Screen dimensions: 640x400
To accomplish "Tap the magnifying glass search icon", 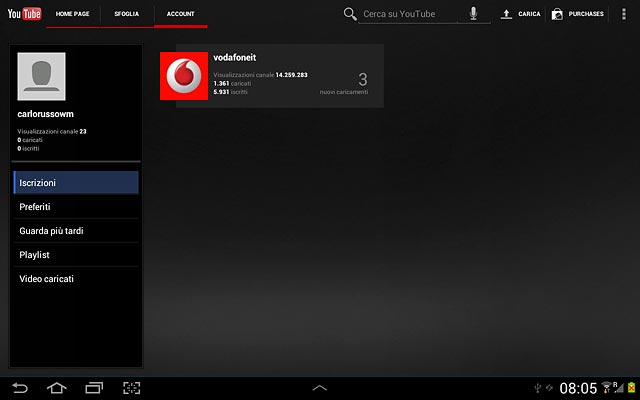I will click(350, 14).
